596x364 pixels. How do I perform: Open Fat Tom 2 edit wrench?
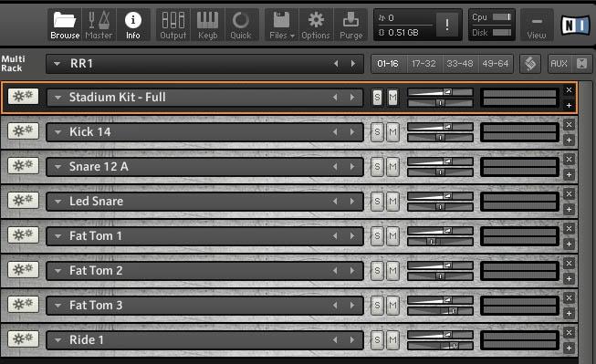[x=23, y=269]
